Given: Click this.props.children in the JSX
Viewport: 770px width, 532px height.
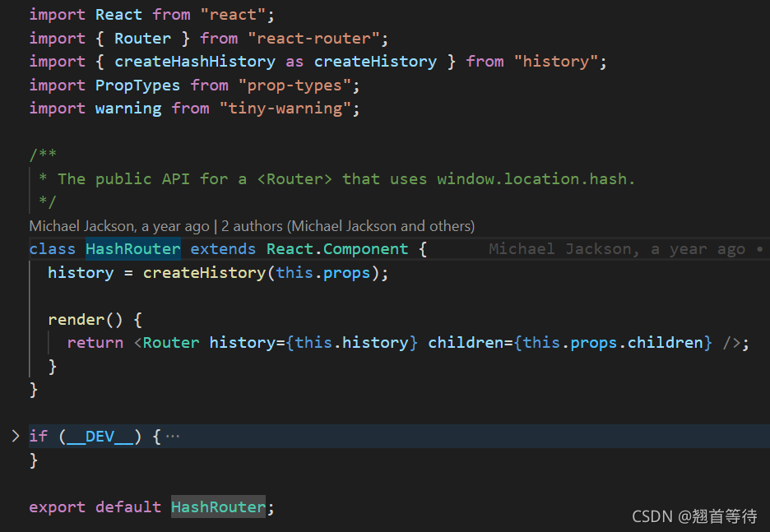Looking at the screenshot, I should click(x=613, y=343).
